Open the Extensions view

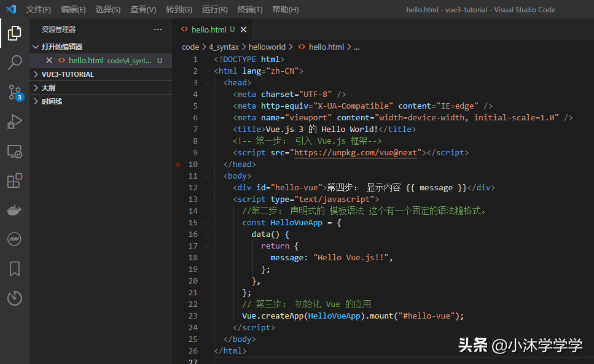coord(14,180)
